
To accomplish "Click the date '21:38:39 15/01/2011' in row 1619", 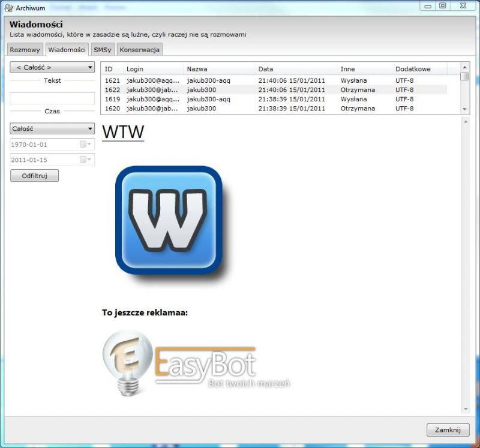I will tap(292, 99).
